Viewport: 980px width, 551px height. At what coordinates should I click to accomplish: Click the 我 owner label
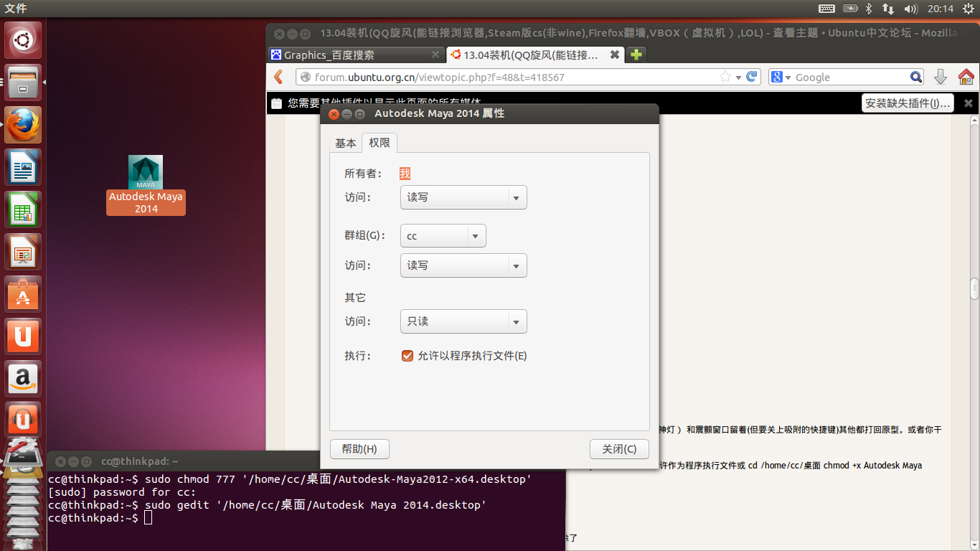pos(405,174)
